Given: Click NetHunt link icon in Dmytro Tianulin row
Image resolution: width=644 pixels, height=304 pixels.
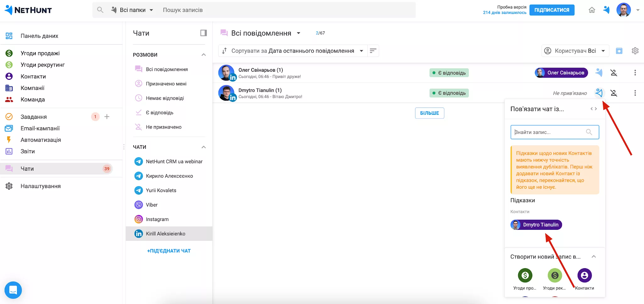Looking at the screenshot, I should click(x=599, y=93).
